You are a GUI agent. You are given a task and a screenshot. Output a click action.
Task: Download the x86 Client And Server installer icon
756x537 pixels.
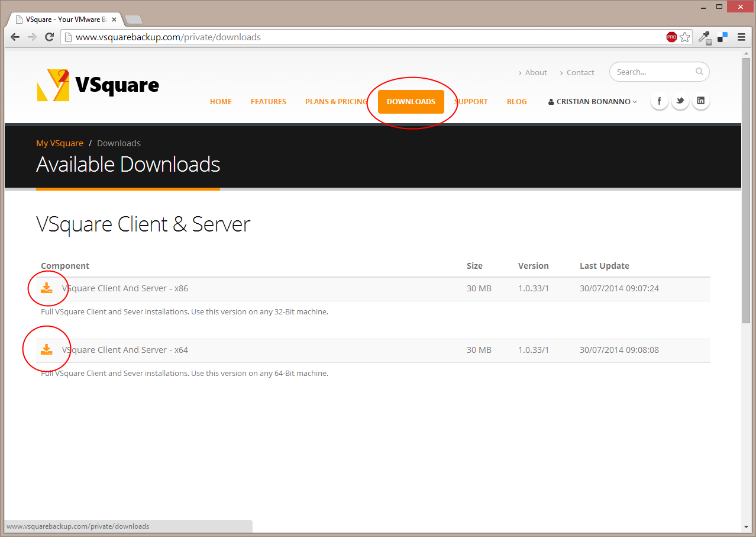47,288
